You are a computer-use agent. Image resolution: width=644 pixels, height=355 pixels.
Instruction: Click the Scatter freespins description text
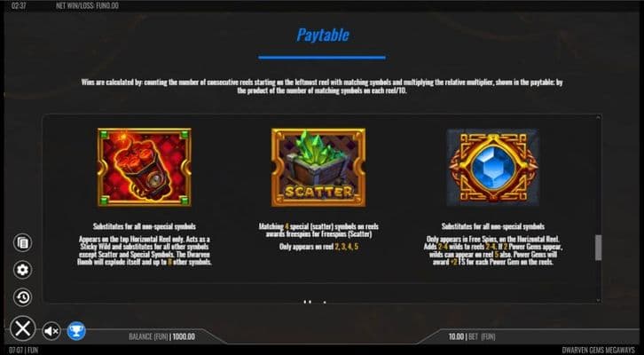(x=318, y=230)
